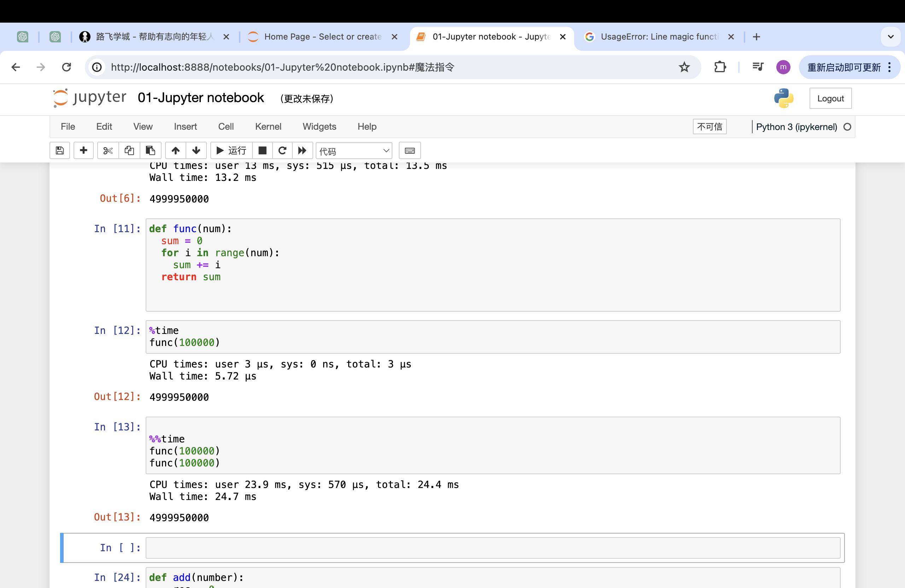Open the purple profile avatar
This screenshot has width=905, height=588.
point(783,67)
